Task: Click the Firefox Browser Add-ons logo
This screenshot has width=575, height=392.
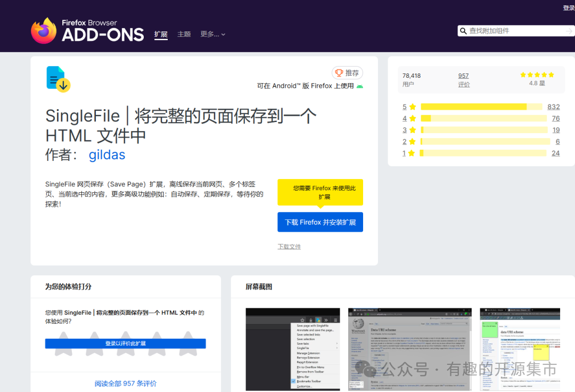Action: click(x=87, y=31)
